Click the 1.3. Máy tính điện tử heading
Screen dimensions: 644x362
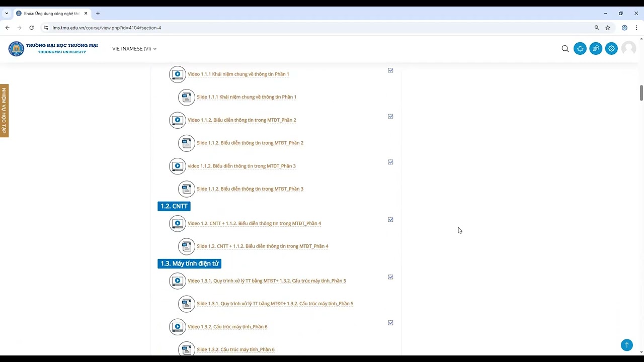click(x=189, y=263)
